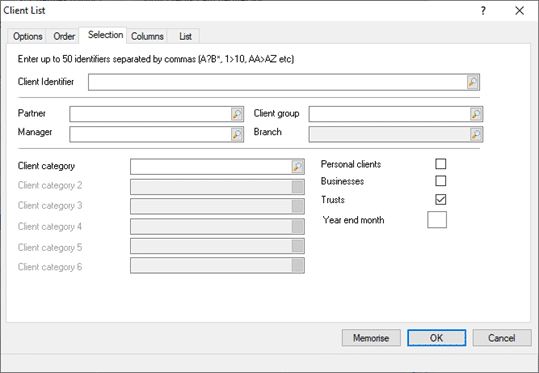Switch to the Options tab
539x373 pixels.
(28, 36)
